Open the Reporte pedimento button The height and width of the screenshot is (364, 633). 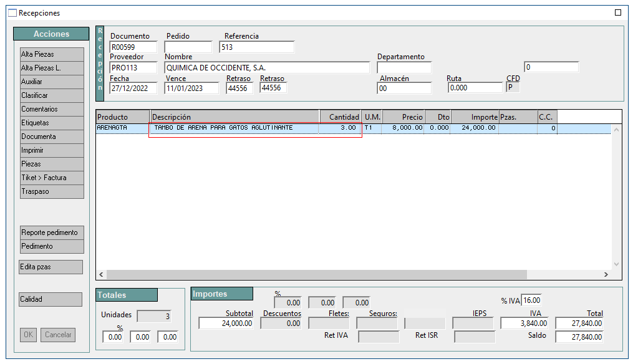coord(52,232)
